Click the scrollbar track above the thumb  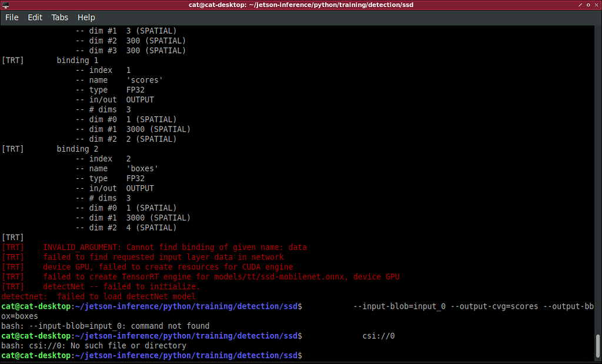coord(597,176)
